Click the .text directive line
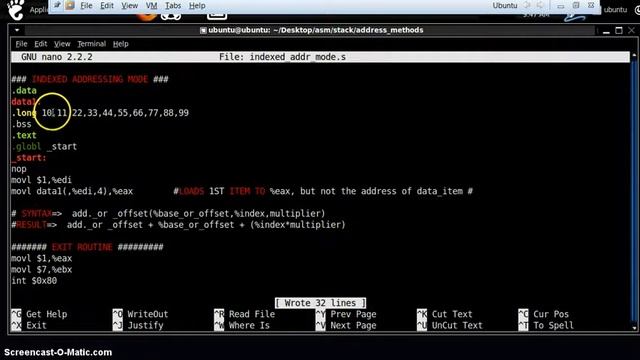640x360 pixels. click(x=24, y=136)
